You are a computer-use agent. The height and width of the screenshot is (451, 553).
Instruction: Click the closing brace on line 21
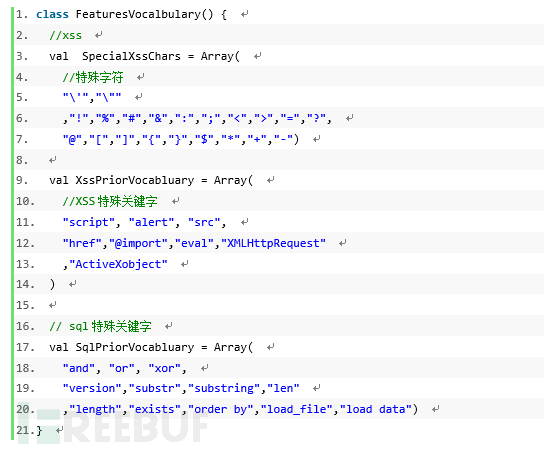point(39,431)
